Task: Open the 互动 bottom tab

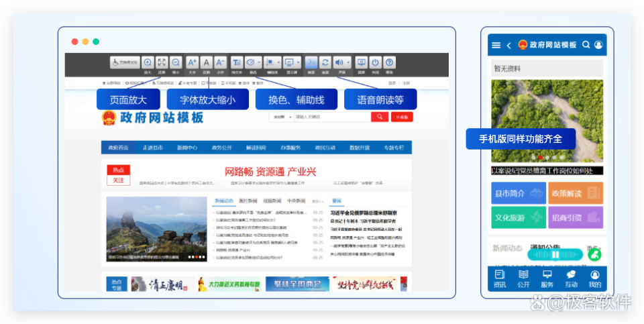Action: (571, 279)
